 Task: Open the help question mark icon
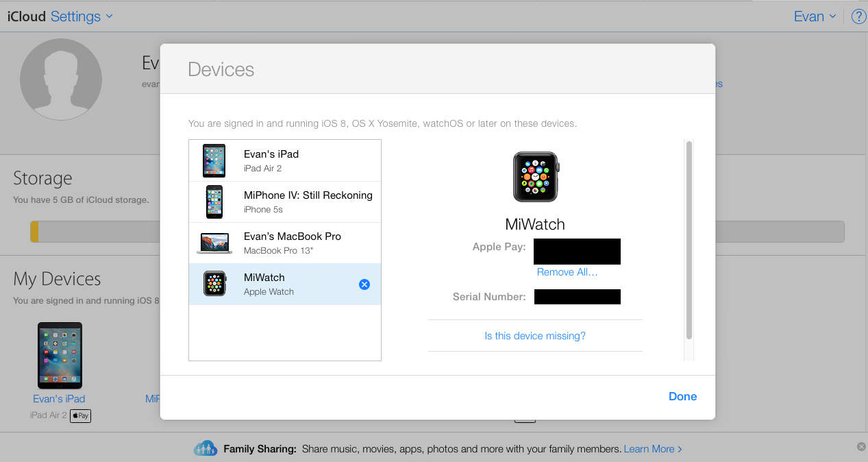858,16
